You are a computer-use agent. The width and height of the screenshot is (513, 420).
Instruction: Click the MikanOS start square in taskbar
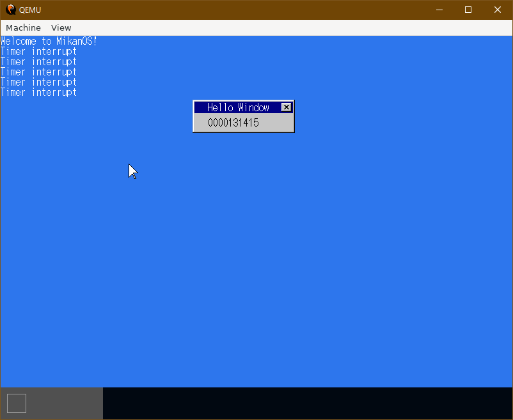(x=17, y=403)
